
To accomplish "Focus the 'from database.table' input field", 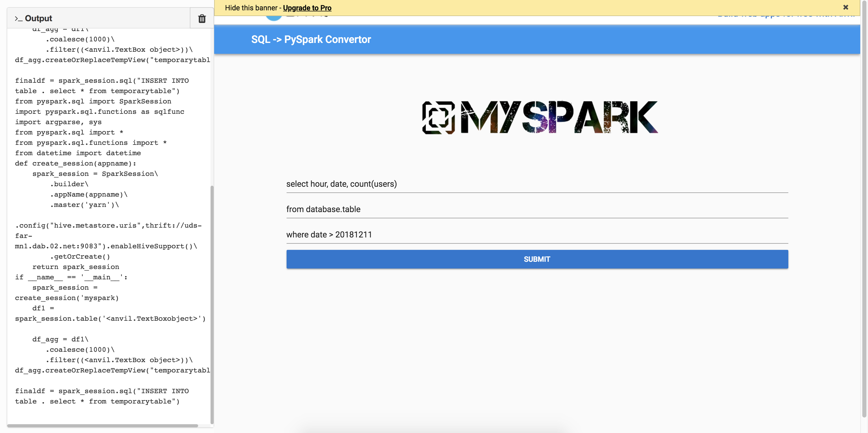I will click(x=537, y=209).
